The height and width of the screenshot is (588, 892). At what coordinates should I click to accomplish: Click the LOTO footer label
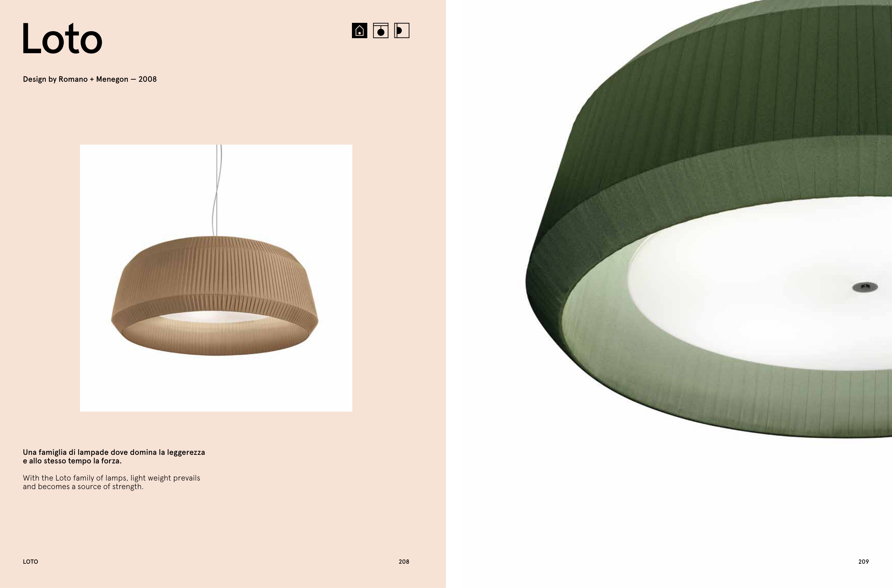click(x=30, y=561)
